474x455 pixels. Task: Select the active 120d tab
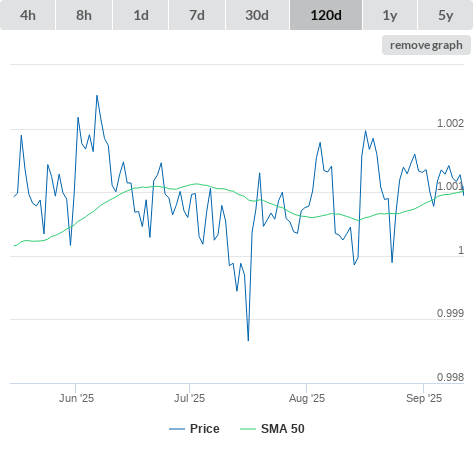326,15
